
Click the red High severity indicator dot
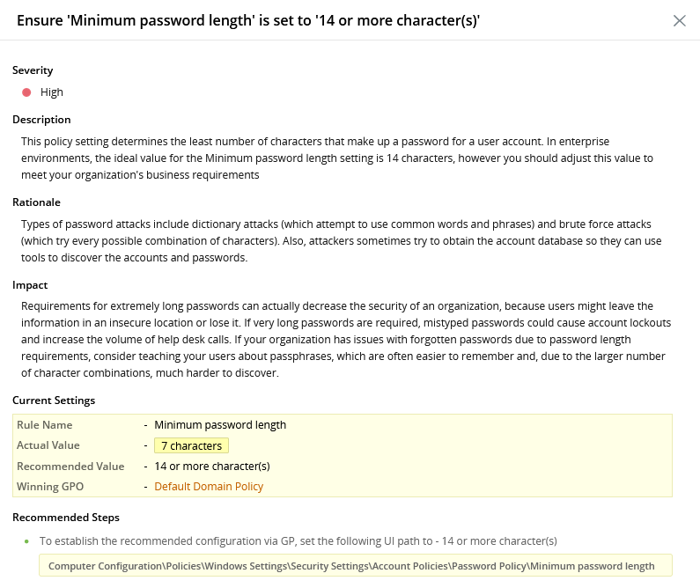click(x=27, y=92)
